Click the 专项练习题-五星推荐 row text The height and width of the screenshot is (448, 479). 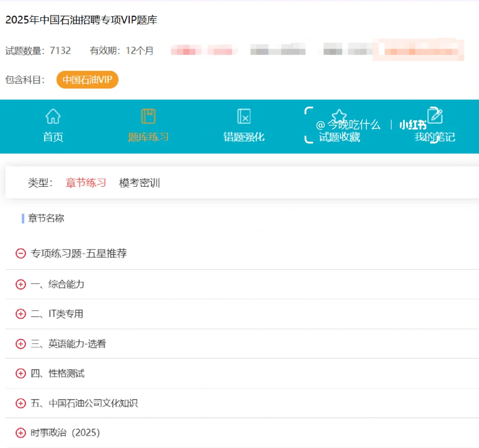(x=79, y=253)
